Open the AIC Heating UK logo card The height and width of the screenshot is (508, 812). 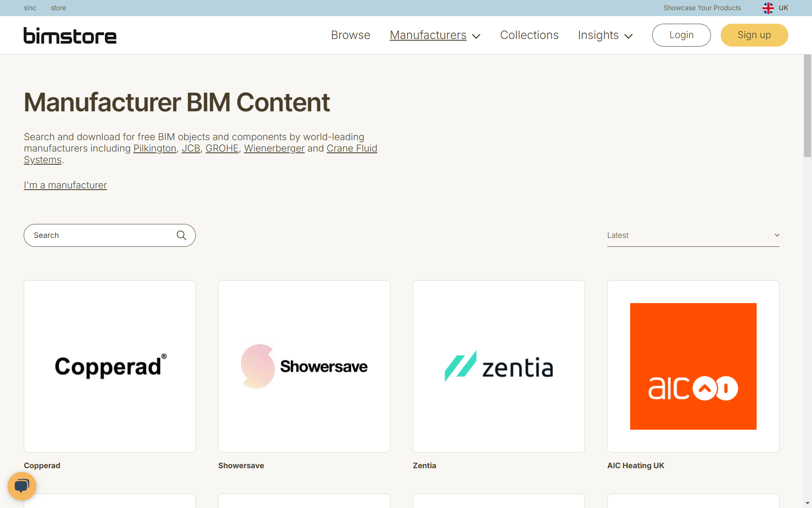pos(693,366)
